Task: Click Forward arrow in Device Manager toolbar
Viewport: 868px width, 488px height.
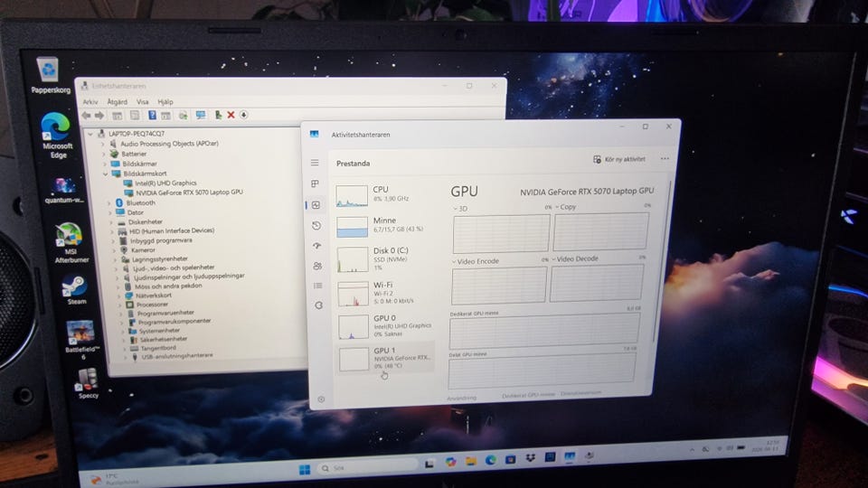Action: tap(99, 115)
